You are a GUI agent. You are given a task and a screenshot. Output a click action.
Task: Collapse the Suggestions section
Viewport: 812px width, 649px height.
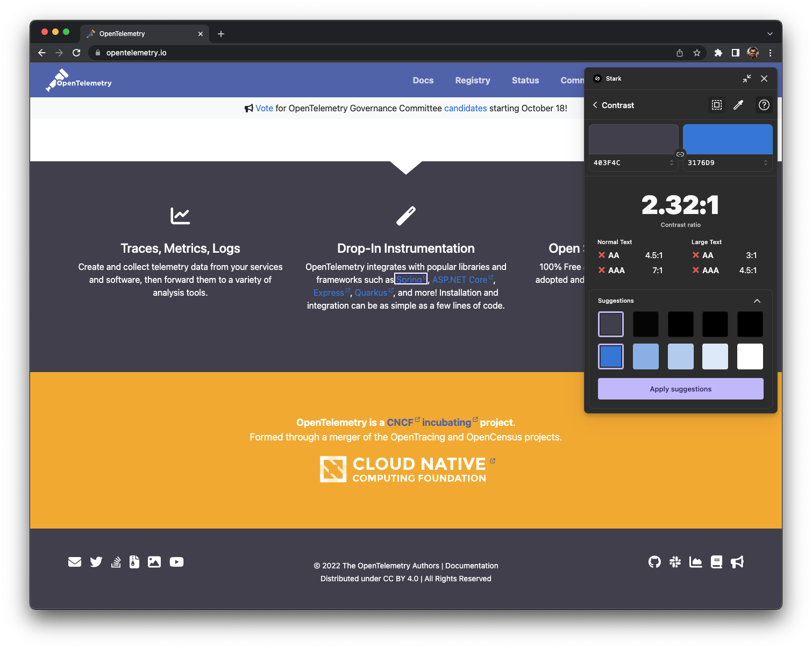click(757, 301)
